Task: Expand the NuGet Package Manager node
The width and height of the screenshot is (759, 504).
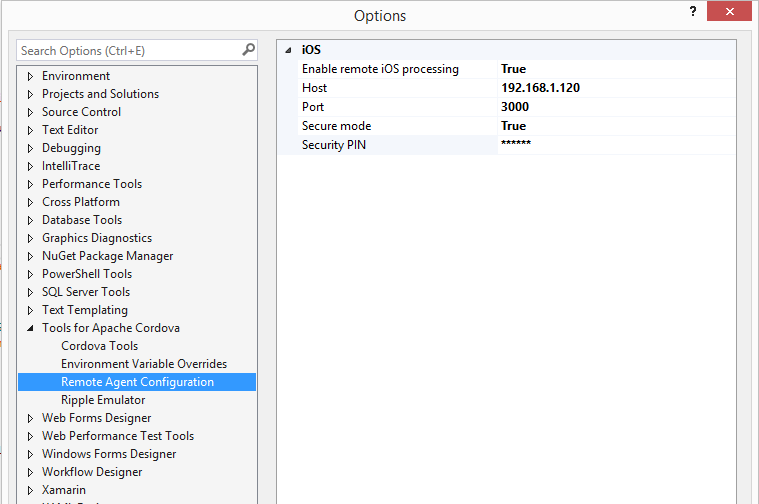Action: [30, 256]
